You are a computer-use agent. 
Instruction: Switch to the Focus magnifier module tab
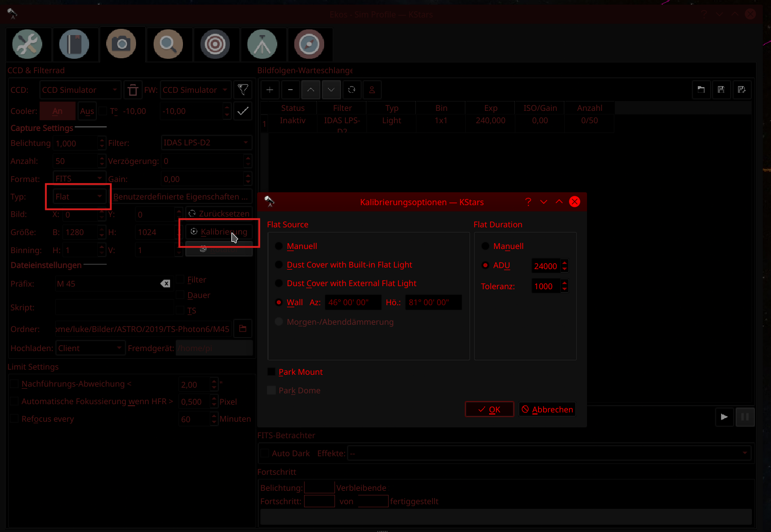(168, 44)
